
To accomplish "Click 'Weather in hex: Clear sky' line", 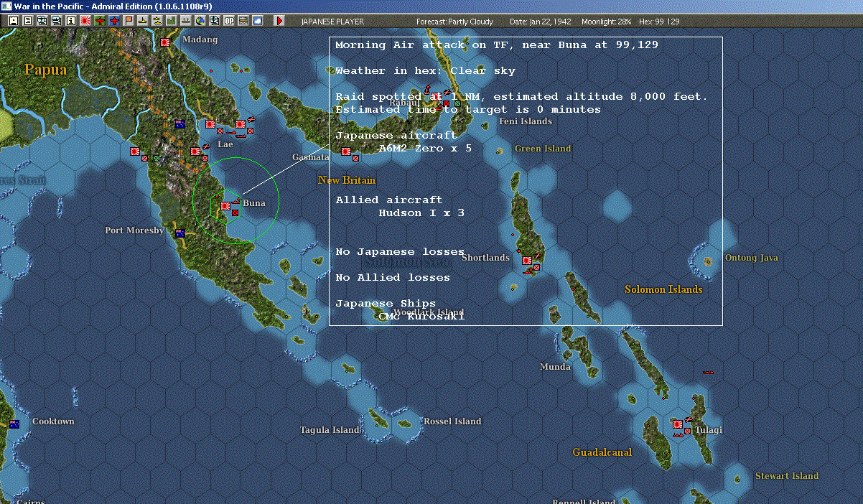I will [425, 70].
